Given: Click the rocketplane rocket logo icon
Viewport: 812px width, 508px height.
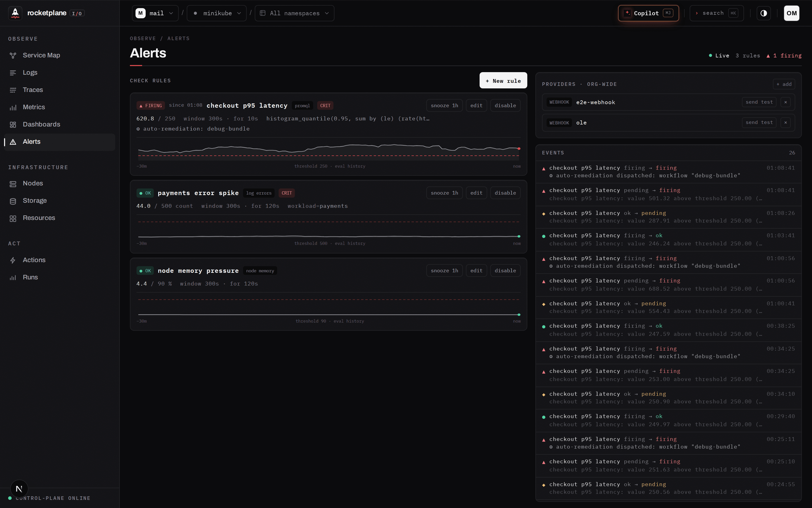Looking at the screenshot, I should coord(15,13).
